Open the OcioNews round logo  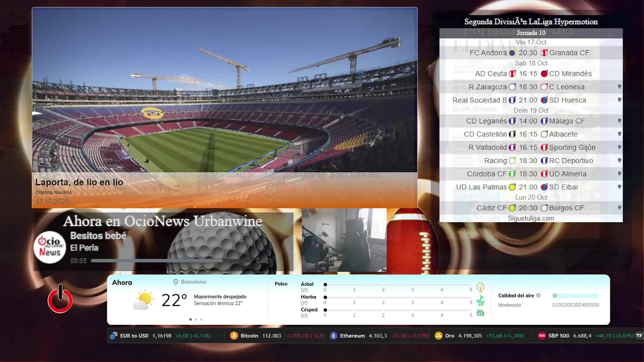[50, 247]
